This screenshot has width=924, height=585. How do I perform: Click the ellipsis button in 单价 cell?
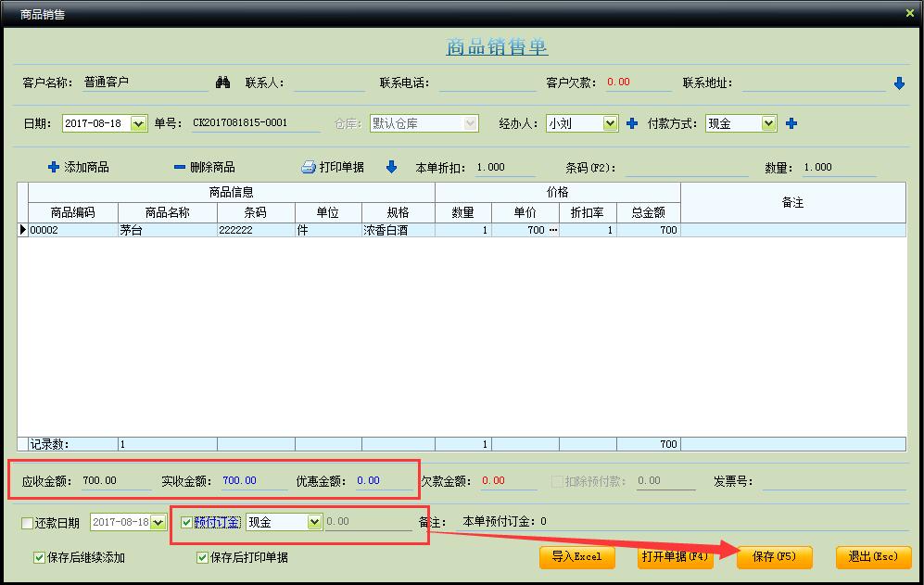tap(553, 230)
